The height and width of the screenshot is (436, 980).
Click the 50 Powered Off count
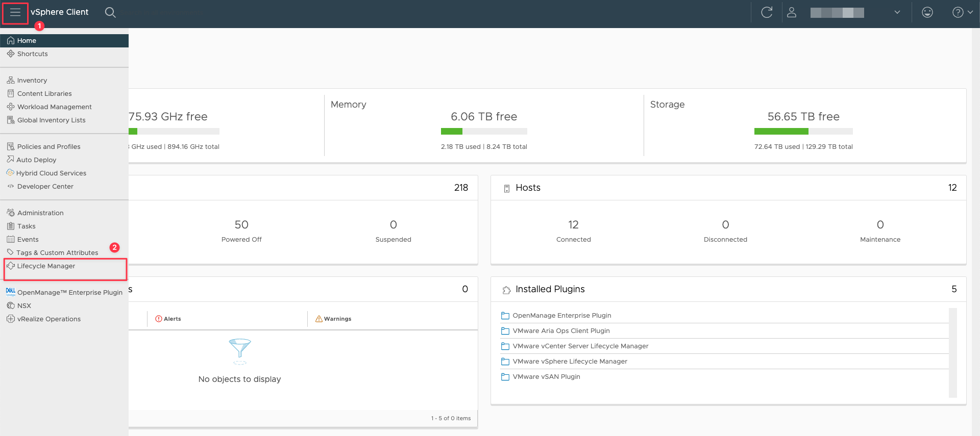(241, 225)
